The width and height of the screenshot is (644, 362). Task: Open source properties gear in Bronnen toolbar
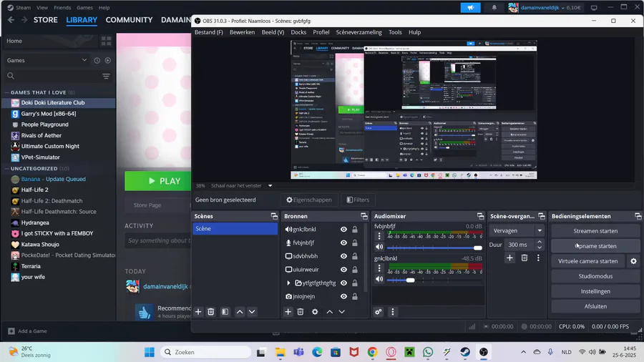(315, 312)
